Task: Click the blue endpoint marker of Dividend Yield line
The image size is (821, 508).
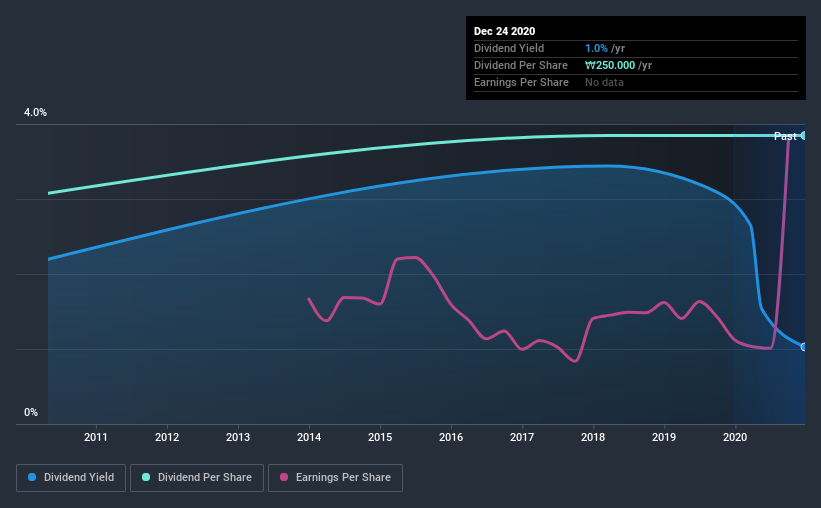Action: click(x=803, y=347)
